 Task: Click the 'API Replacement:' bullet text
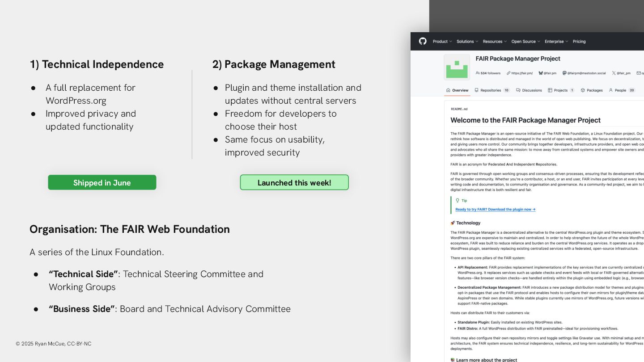click(473, 267)
